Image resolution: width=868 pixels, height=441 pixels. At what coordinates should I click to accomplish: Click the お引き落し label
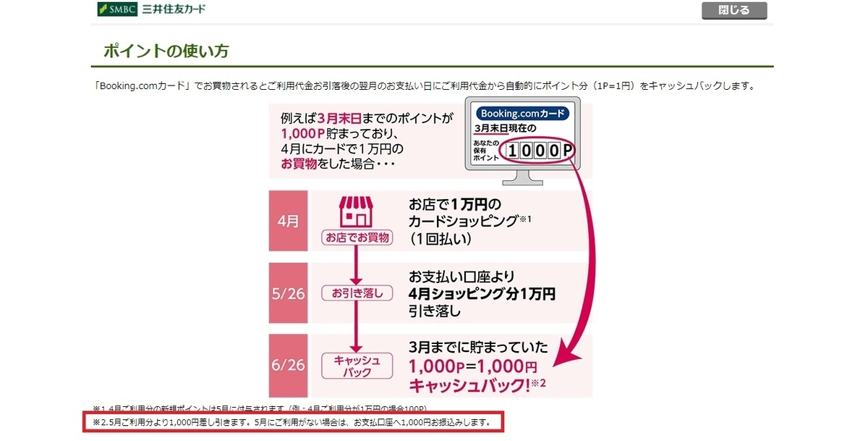coord(357,293)
